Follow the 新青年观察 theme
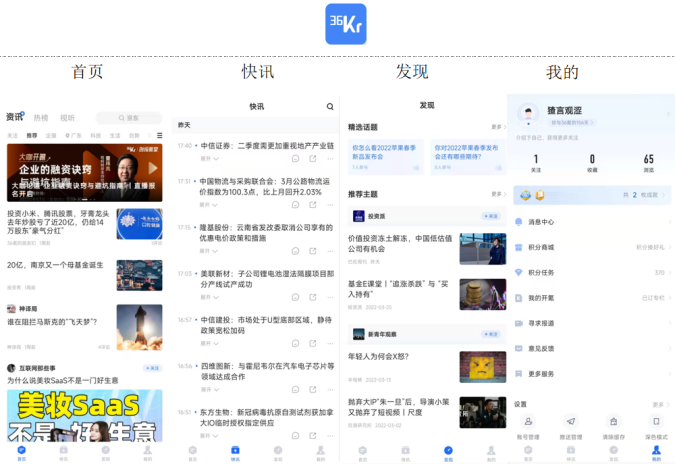The width and height of the screenshot is (675, 464). click(490, 334)
